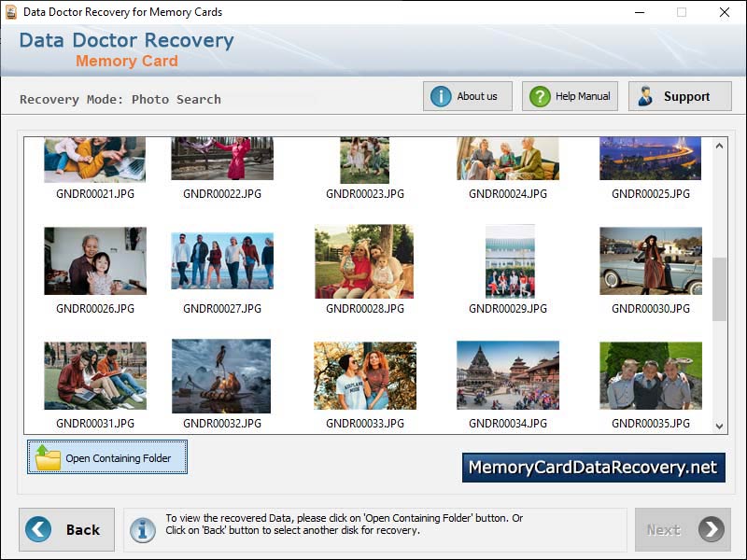Click the blue Back arrow icon

tap(36, 529)
